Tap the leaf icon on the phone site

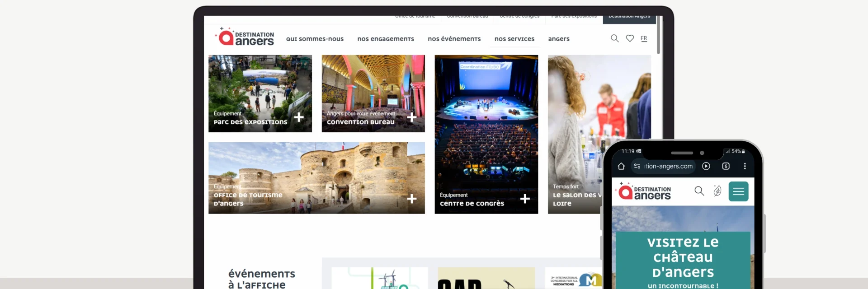[x=717, y=191]
